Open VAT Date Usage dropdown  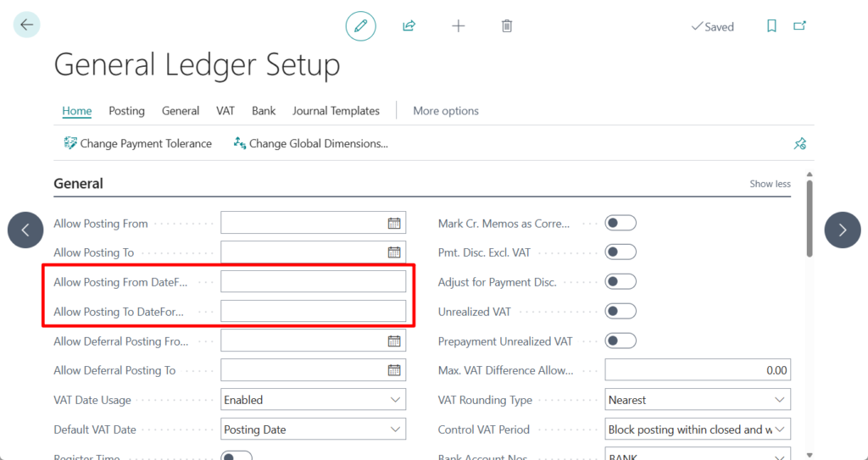313,400
